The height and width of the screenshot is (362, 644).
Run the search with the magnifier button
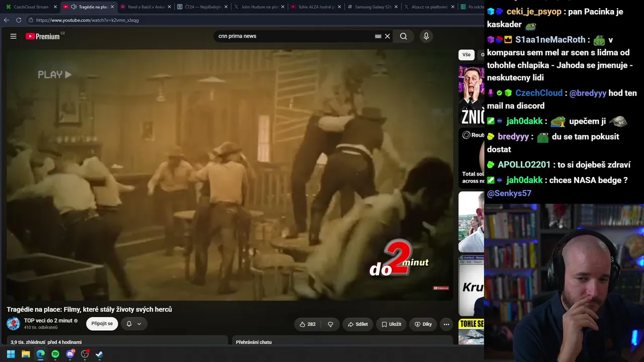coord(404,36)
